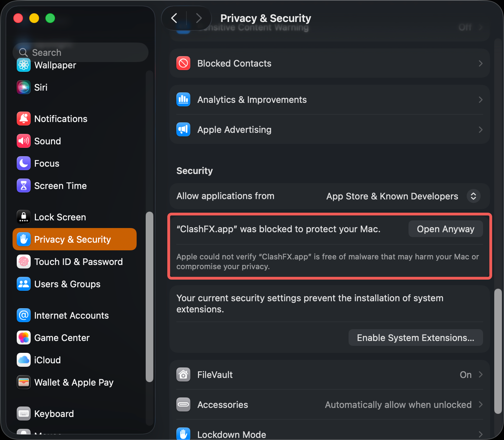This screenshot has width=504, height=440.
Task: Open Siri settings via its icon
Action: (23, 87)
